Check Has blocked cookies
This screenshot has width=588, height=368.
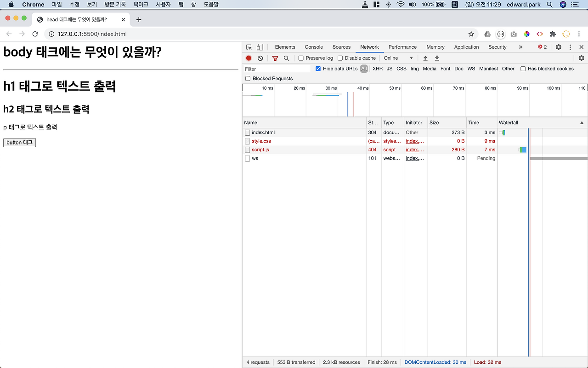click(x=523, y=69)
